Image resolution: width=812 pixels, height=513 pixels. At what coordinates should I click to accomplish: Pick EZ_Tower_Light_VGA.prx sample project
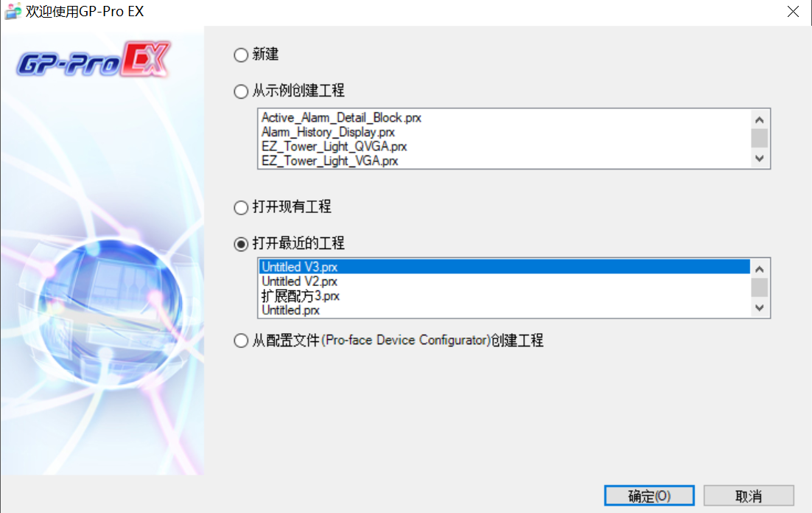pyautogui.click(x=329, y=161)
